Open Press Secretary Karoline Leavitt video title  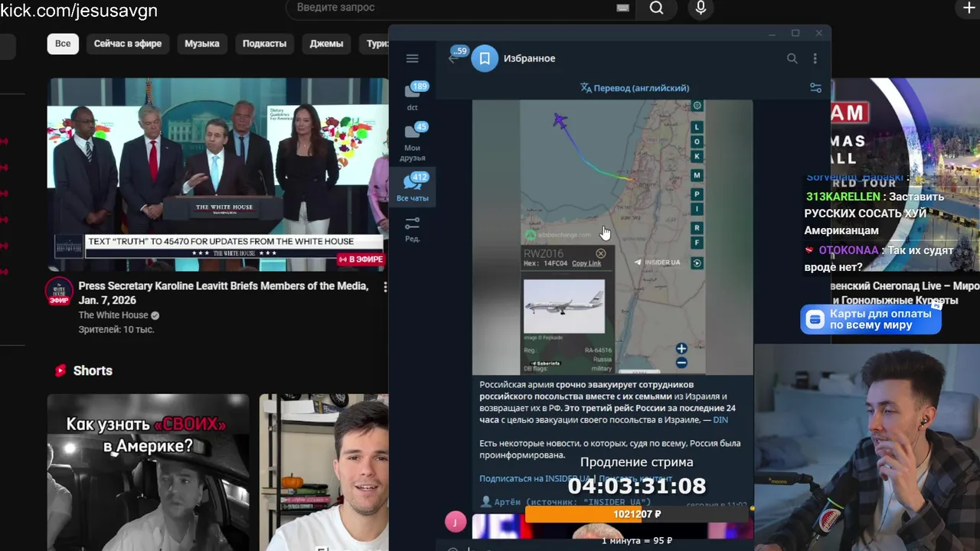(x=224, y=293)
